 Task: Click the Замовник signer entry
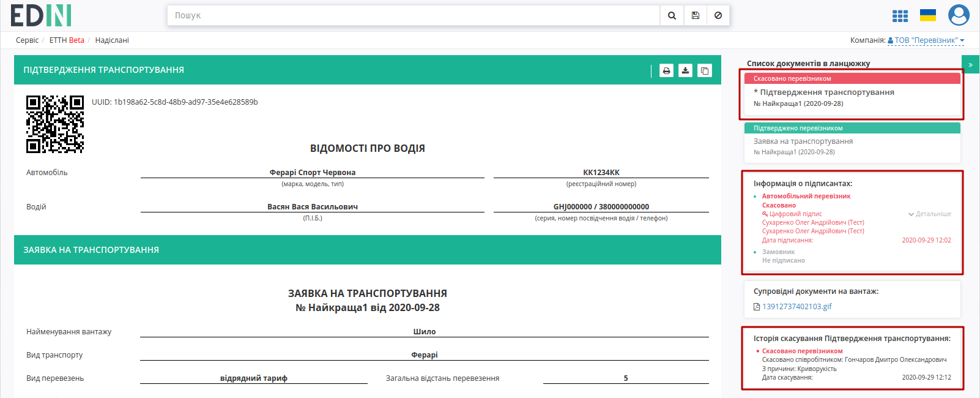(779, 252)
